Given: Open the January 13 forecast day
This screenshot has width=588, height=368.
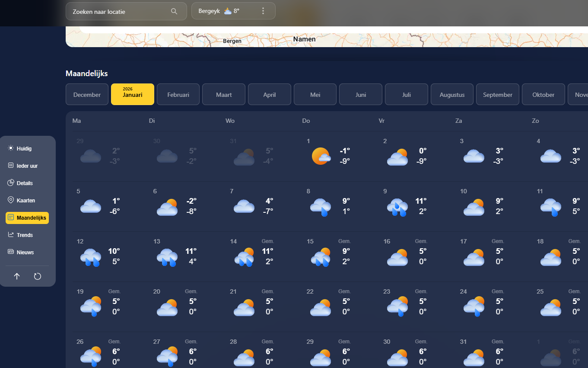Looking at the screenshot, I should point(187,256).
